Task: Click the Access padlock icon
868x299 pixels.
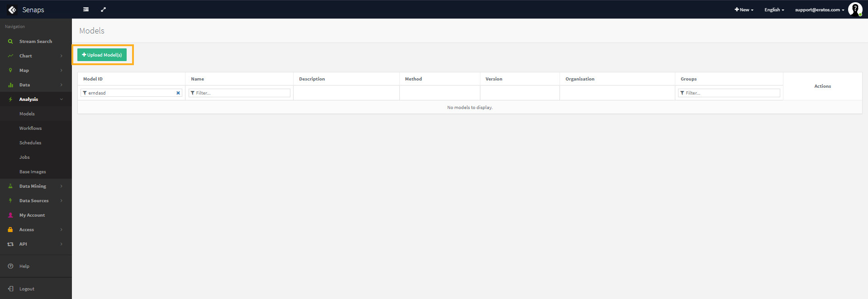Action: coord(10,229)
